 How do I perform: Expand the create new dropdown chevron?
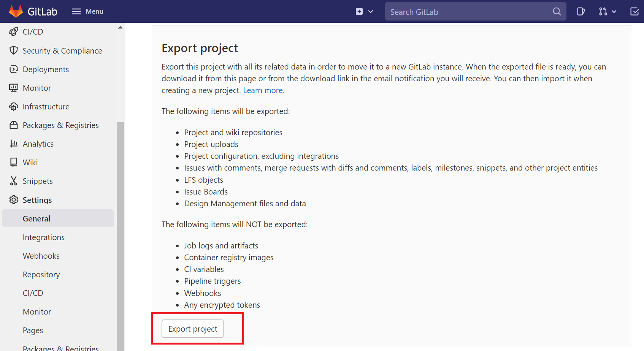tap(371, 12)
